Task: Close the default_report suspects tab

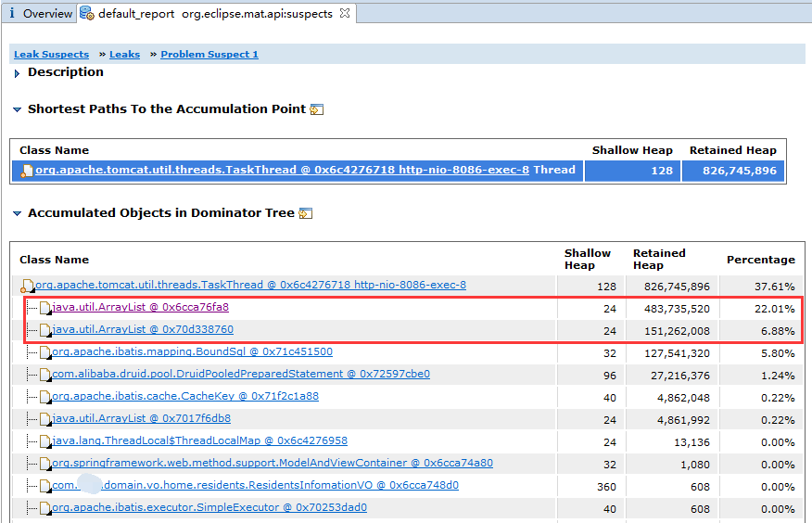Action: click(x=344, y=14)
